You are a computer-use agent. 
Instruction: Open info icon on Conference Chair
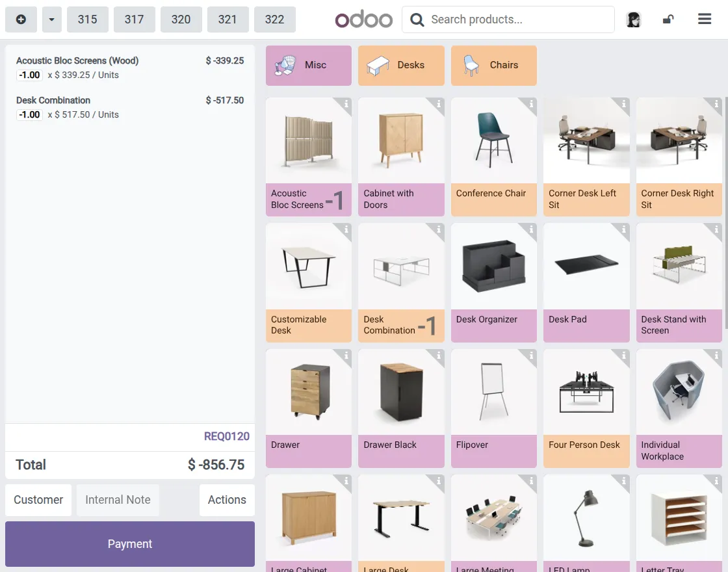coord(531,104)
